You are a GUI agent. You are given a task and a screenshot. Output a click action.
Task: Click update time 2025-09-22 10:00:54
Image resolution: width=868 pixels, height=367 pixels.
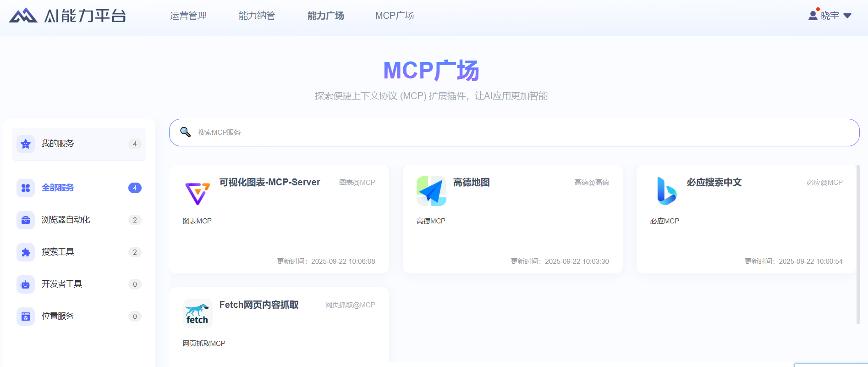pyautogui.click(x=793, y=261)
